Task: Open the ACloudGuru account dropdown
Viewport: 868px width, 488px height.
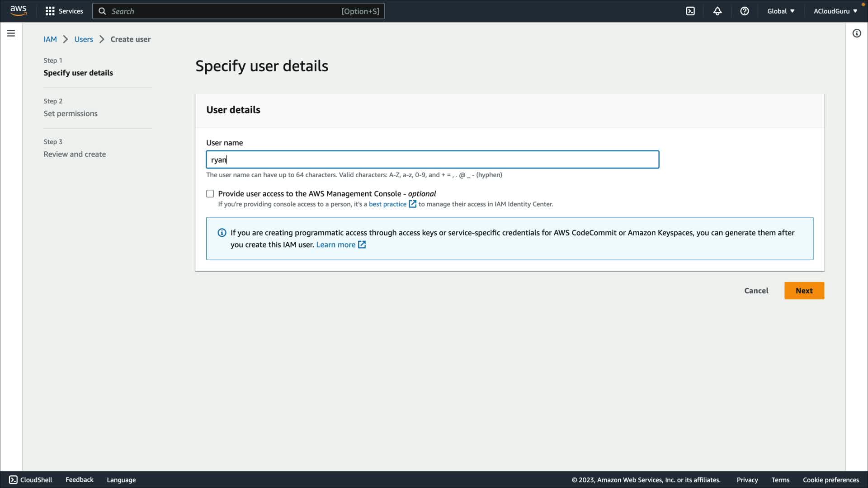Action: (835, 11)
